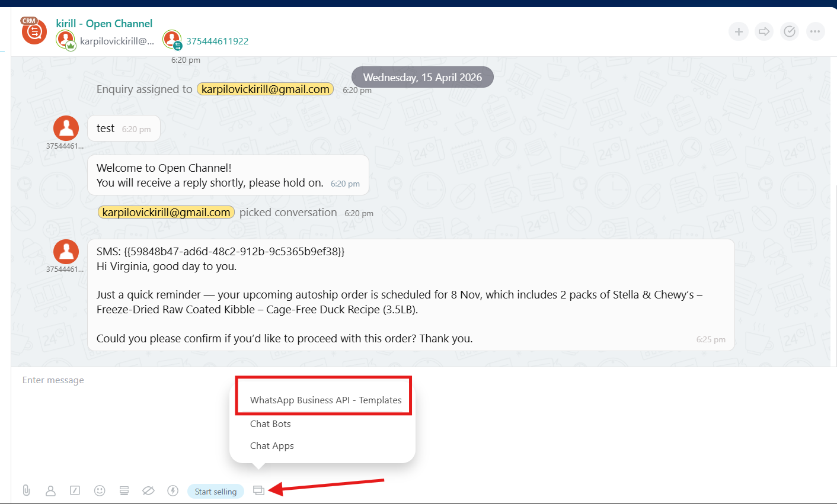Open the three-dots more options menu
The width and height of the screenshot is (837, 504).
816,31
